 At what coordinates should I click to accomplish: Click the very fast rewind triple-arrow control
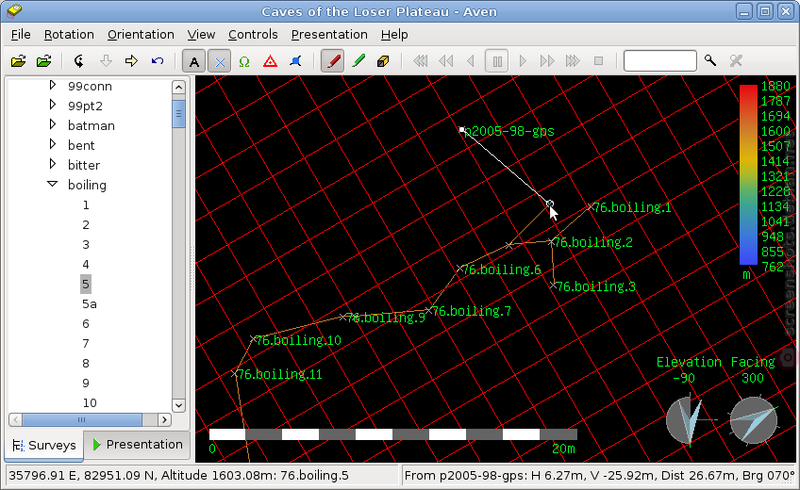click(x=420, y=61)
